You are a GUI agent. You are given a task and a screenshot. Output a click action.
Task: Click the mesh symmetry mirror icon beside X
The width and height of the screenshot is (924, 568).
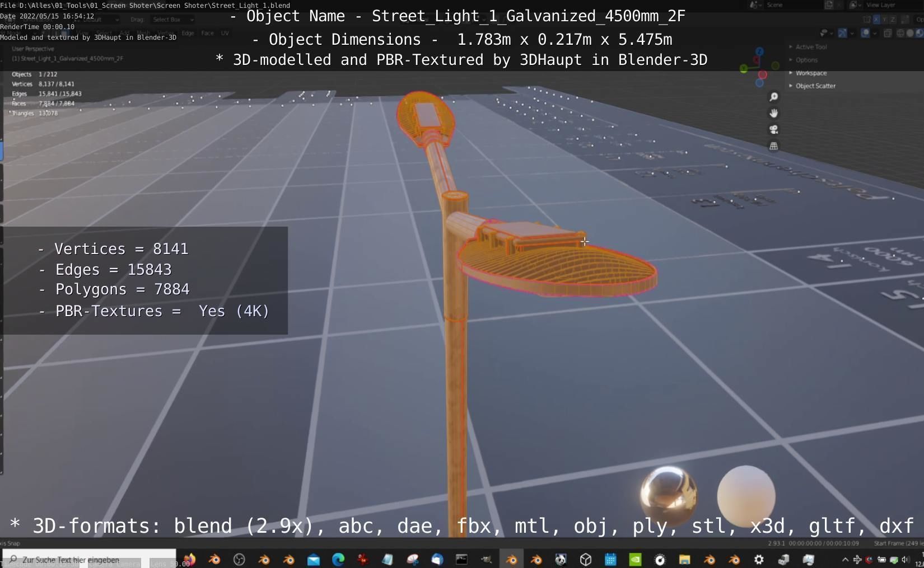click(867, 20)
